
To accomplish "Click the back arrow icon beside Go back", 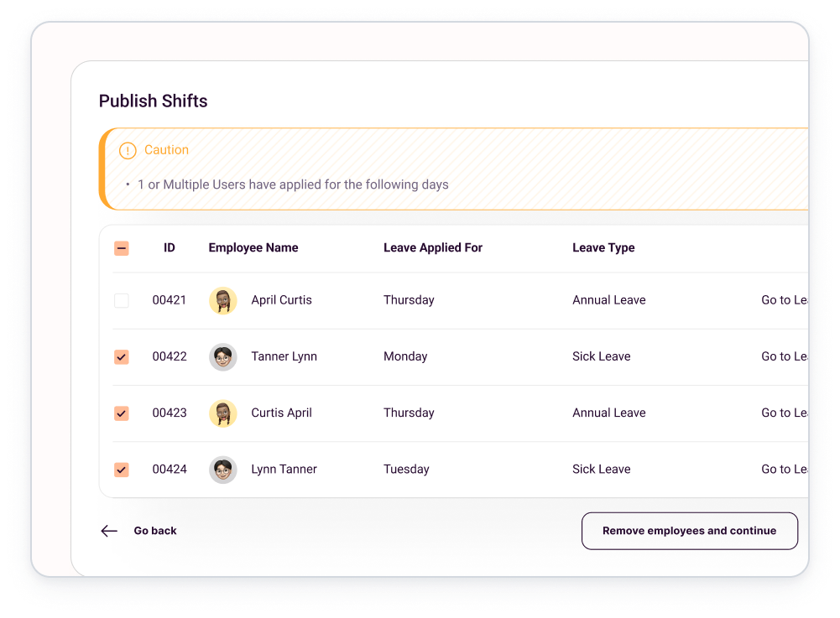I will 109,531.
